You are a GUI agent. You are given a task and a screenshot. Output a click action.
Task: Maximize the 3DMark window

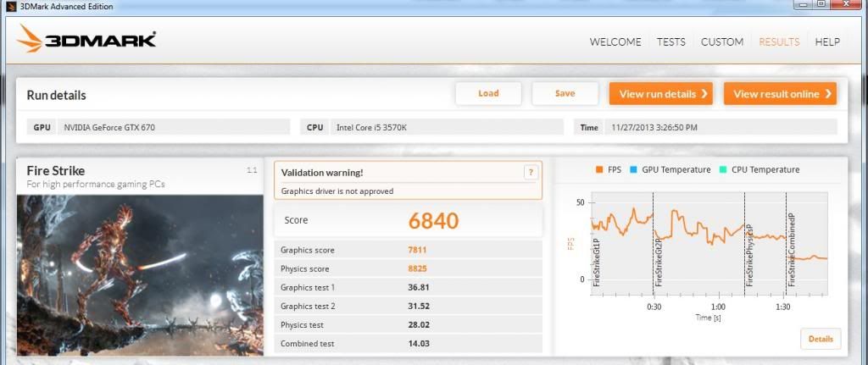pos(821,5)
